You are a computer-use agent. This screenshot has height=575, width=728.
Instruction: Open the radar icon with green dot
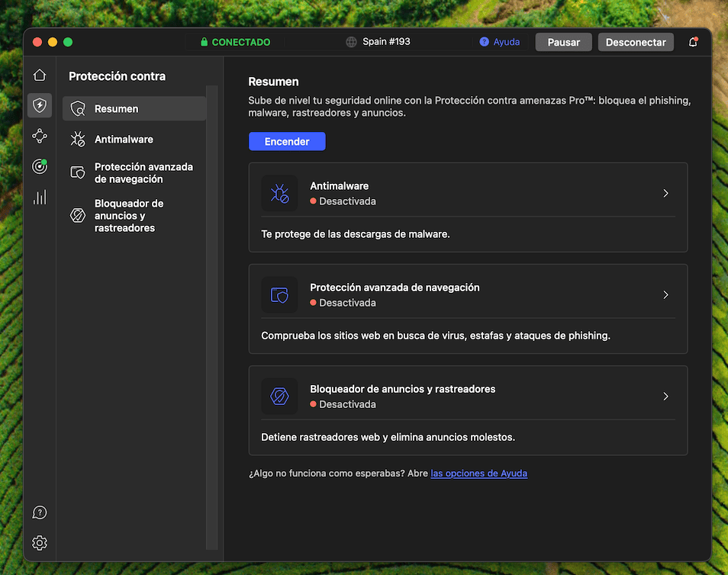(40, 166)
